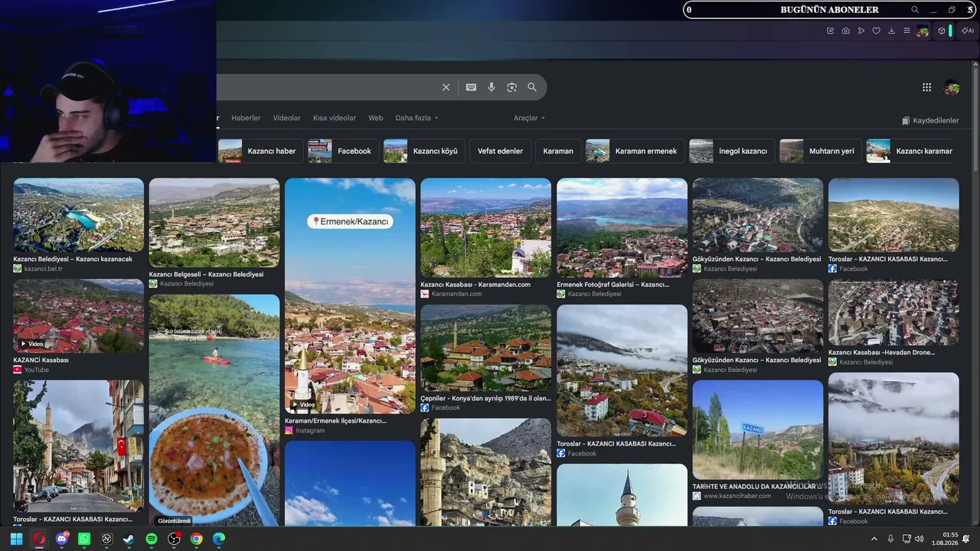
Task: Open Kaydedilenler saved items
Action: (x=930, y=120)
